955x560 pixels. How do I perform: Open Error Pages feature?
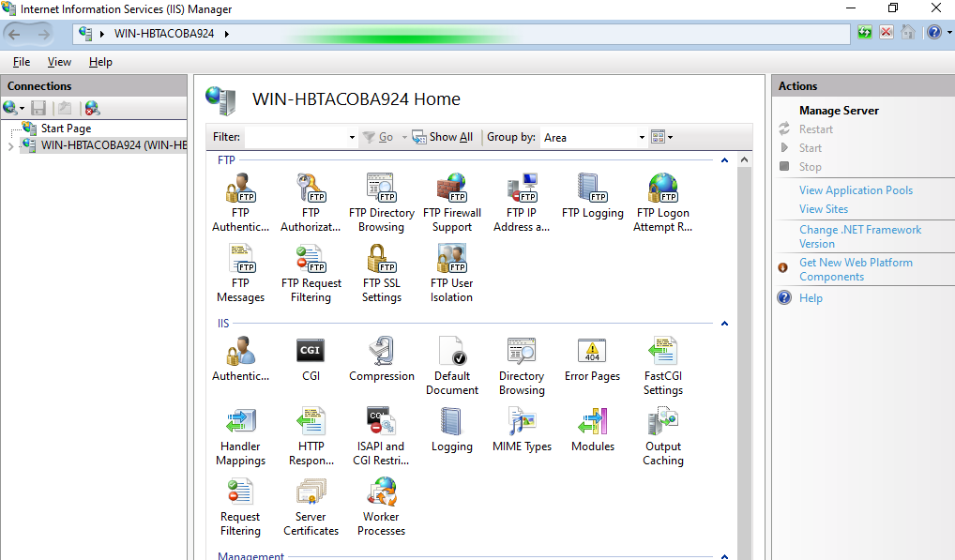pos(593,359)
